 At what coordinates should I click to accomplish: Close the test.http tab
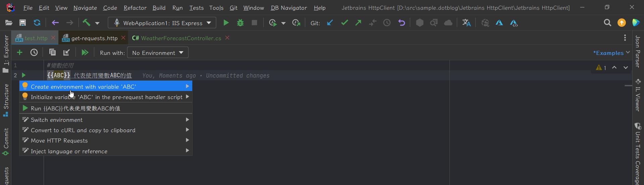(53, 38)
